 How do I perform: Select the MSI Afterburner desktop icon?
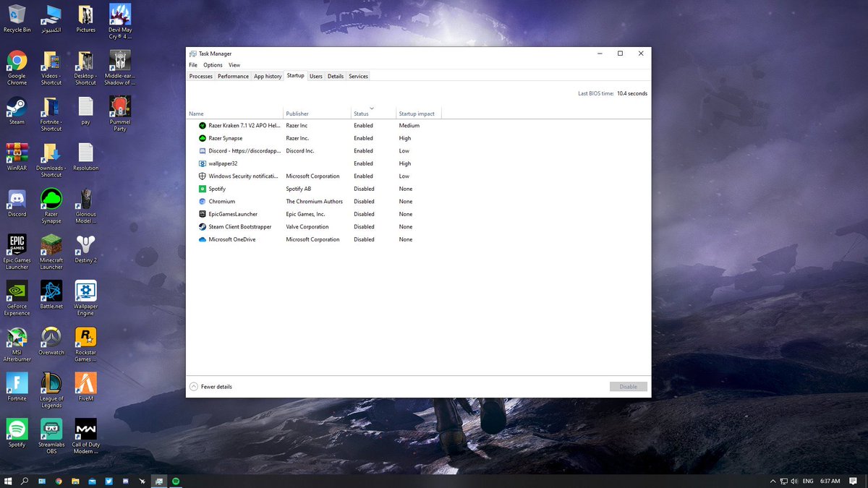point(17,344)
